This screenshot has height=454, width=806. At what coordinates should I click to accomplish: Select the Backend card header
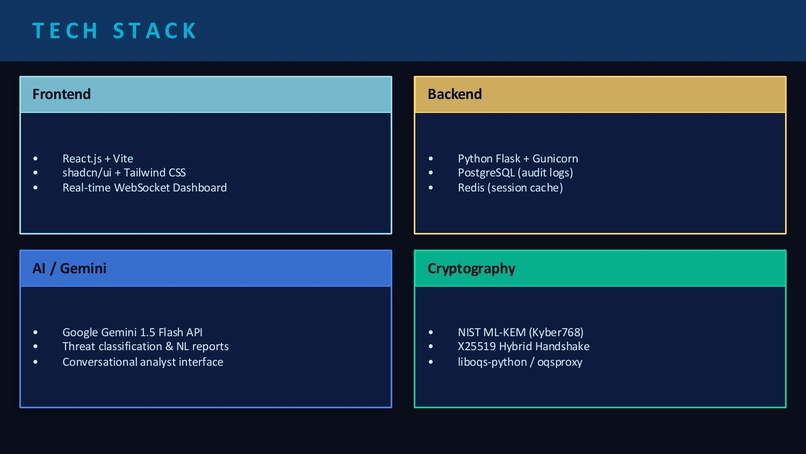tap(600, 95)
